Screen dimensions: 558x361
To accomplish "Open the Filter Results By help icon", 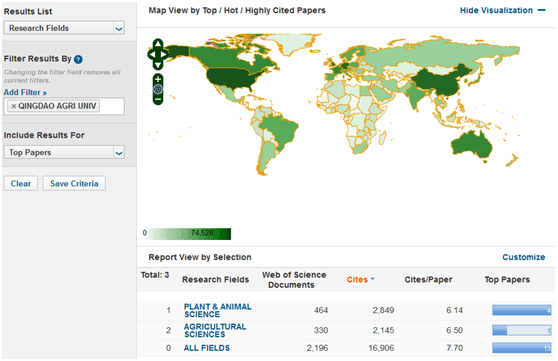I will [x=78, y=59].
